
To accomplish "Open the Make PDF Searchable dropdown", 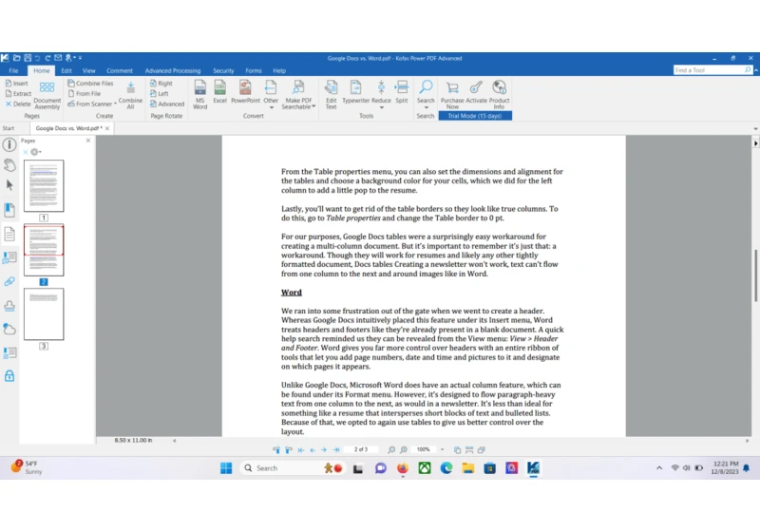I will pyautogui.click(x=313, y=106).
